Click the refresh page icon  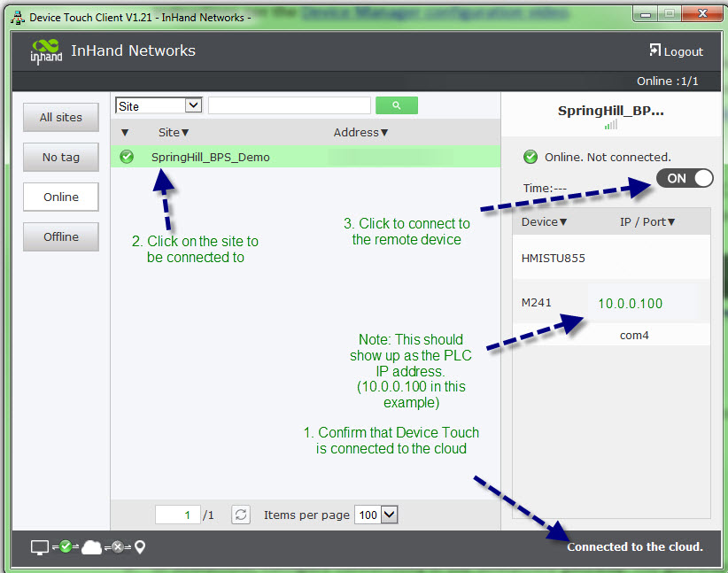[241, 515]
